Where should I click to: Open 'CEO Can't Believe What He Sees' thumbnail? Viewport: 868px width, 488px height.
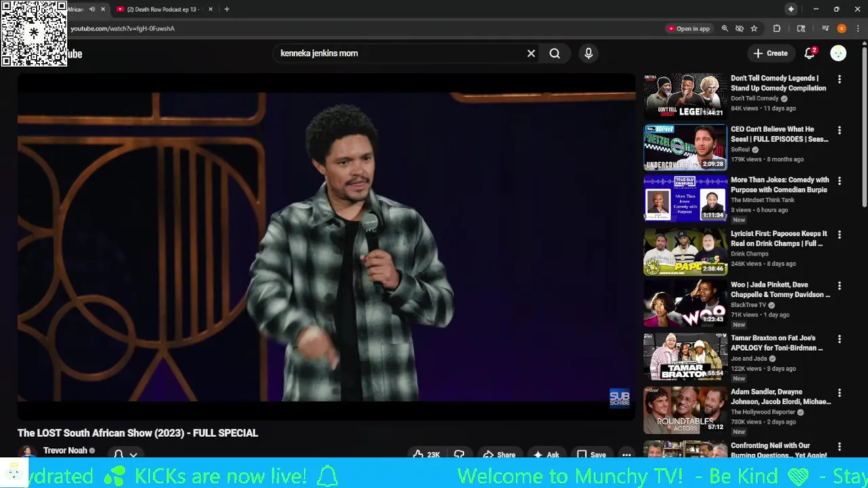click(685, 147)
